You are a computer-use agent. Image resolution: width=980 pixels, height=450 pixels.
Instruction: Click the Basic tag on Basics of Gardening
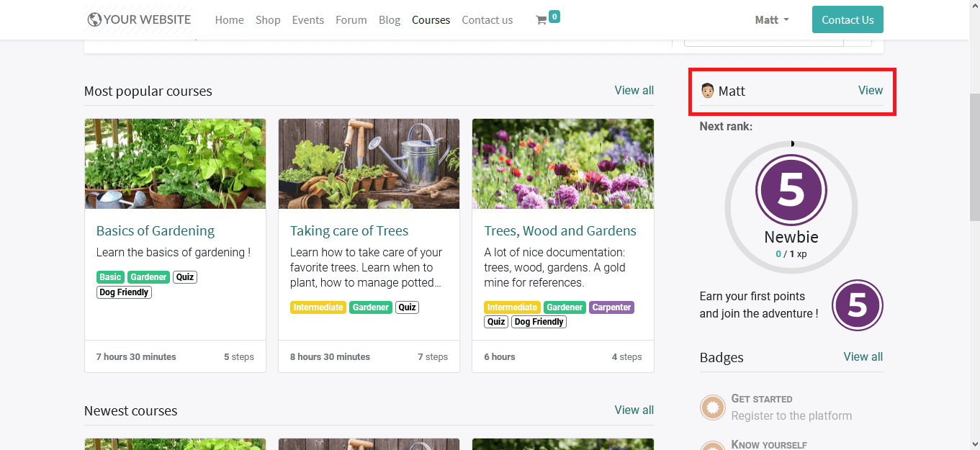pos(111,277)
